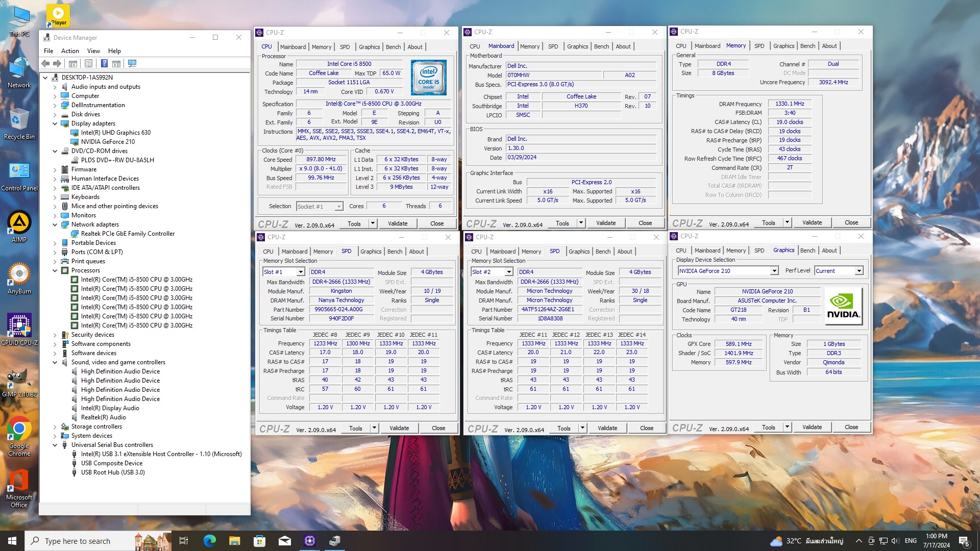Select DESKTOP-1AS992N root node
Screen dimensions: 980x551
click(x=87, y=78)
